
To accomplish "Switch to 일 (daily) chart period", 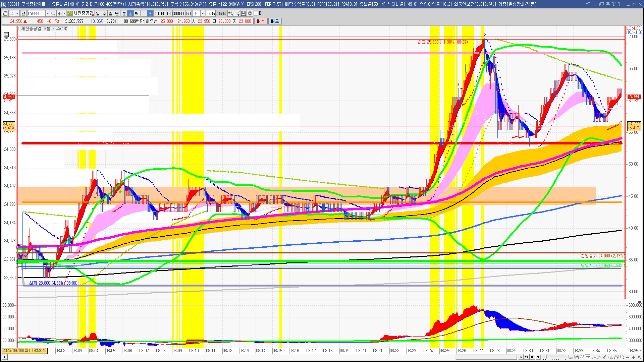I will [x=98, y=13].
